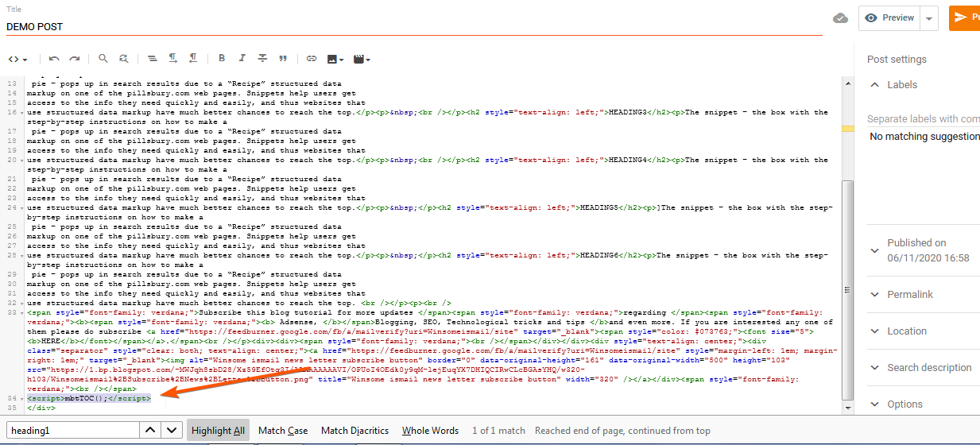Click the find bar search field
The height and width of the screenshot is (445, 980).
tap(73, 431)
